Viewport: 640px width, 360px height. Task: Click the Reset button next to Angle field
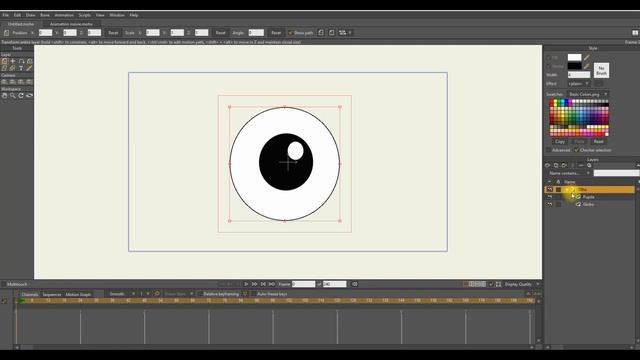click(276, 33)
